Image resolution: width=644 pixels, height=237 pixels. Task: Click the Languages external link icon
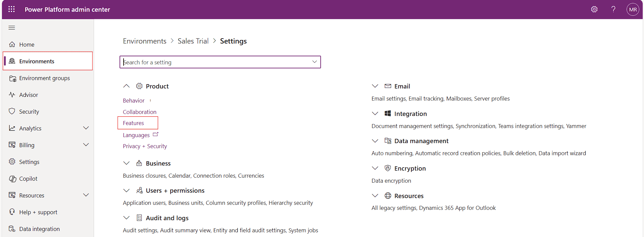[155, 134]
